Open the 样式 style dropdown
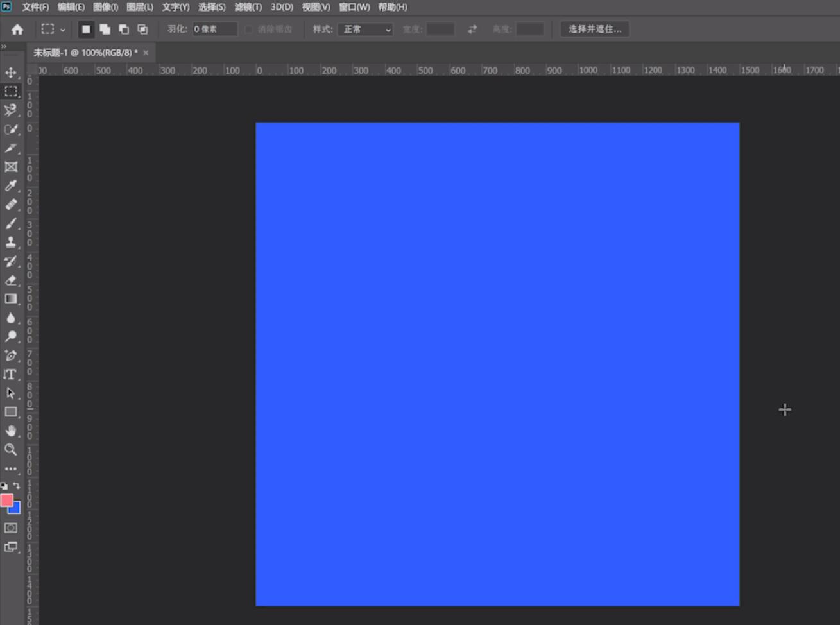840x625 pixels. (x=365, y=29)
